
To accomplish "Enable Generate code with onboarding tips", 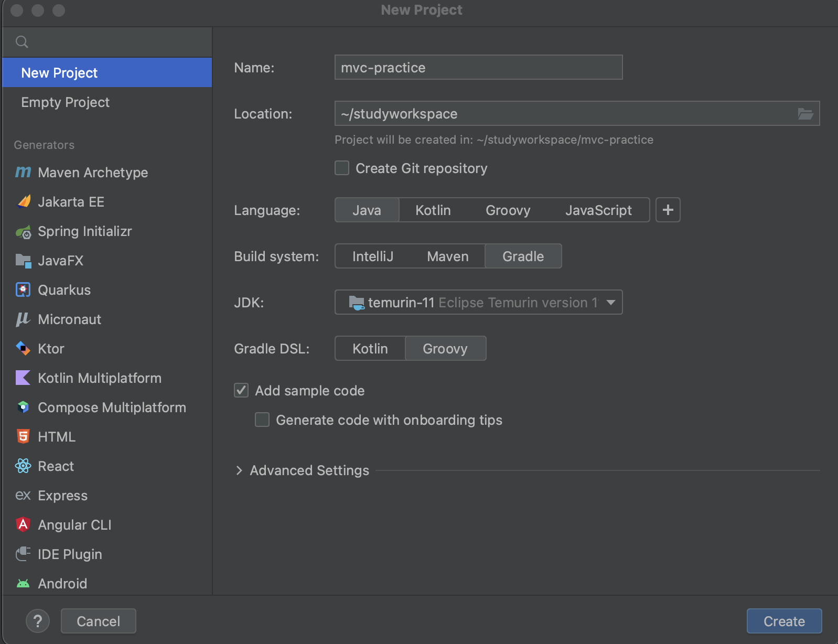I will click(262, 420).
